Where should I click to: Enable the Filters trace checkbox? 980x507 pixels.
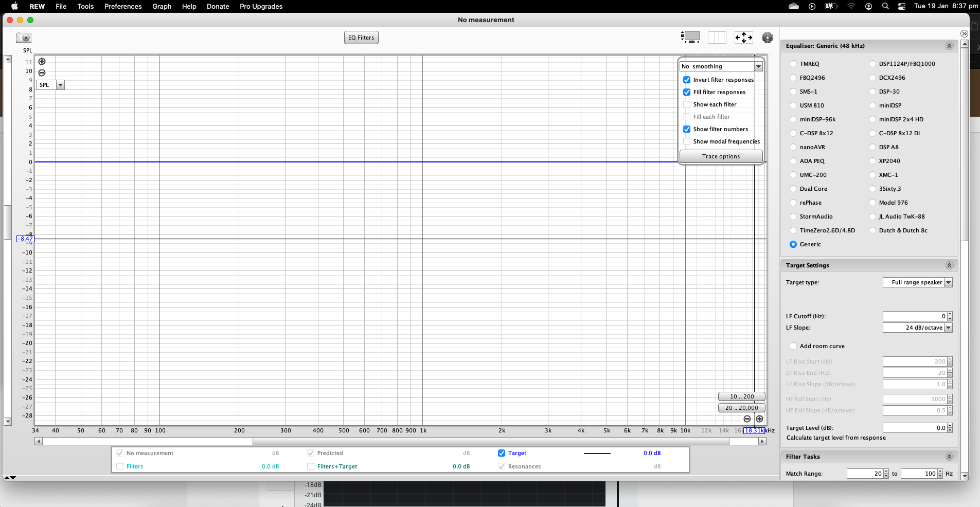pos(120,466)
